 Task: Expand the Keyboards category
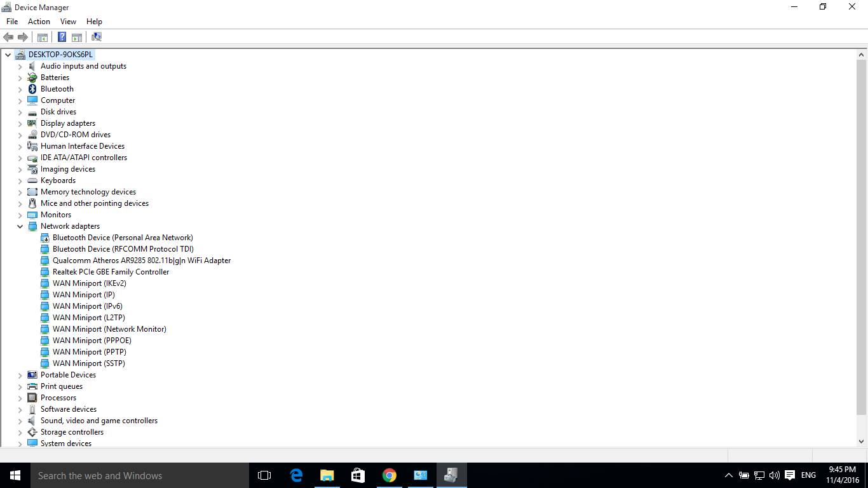[x=20, y=180]
